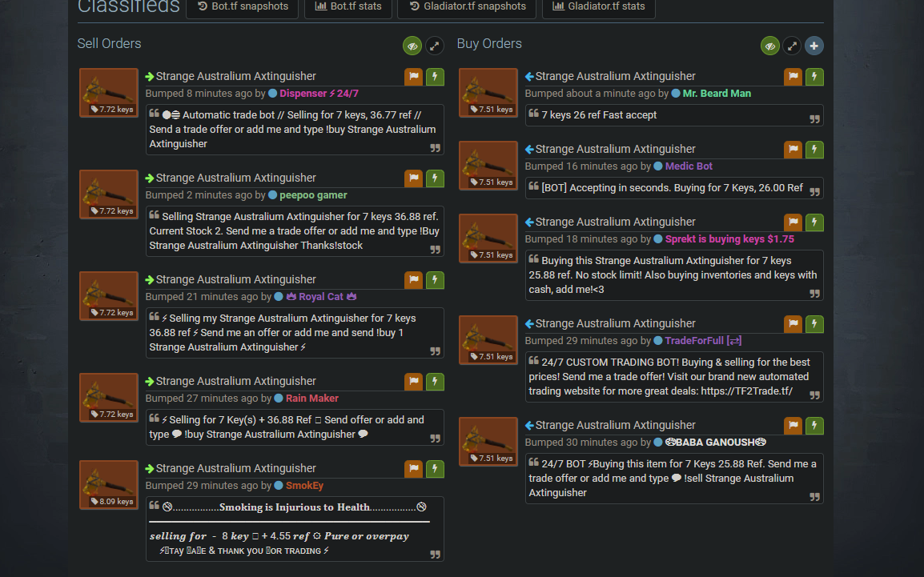924x577 pixels.
Task: Open Rain Maker user profile link
Action: coord(311,399)
